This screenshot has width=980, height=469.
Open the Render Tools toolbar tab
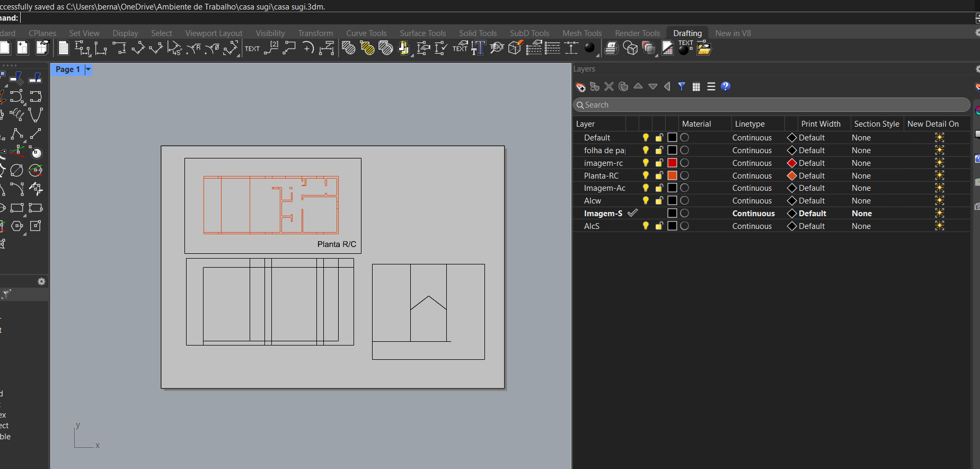point(637,33)
